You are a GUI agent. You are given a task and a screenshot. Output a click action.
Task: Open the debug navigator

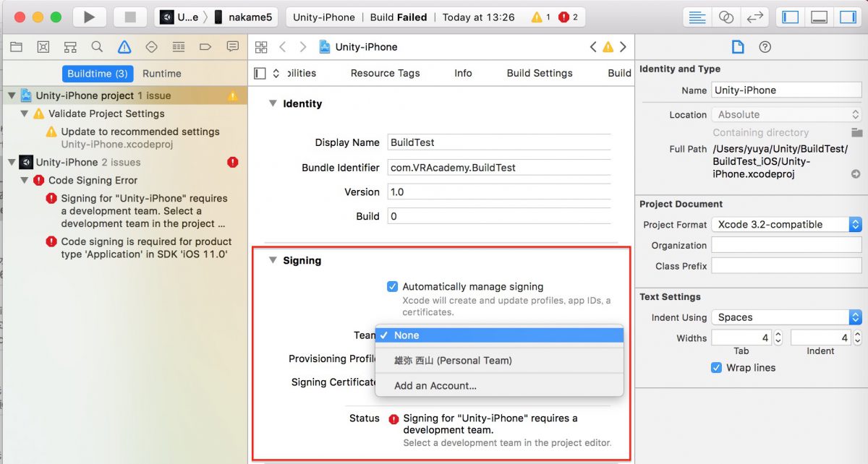[179, 47]
